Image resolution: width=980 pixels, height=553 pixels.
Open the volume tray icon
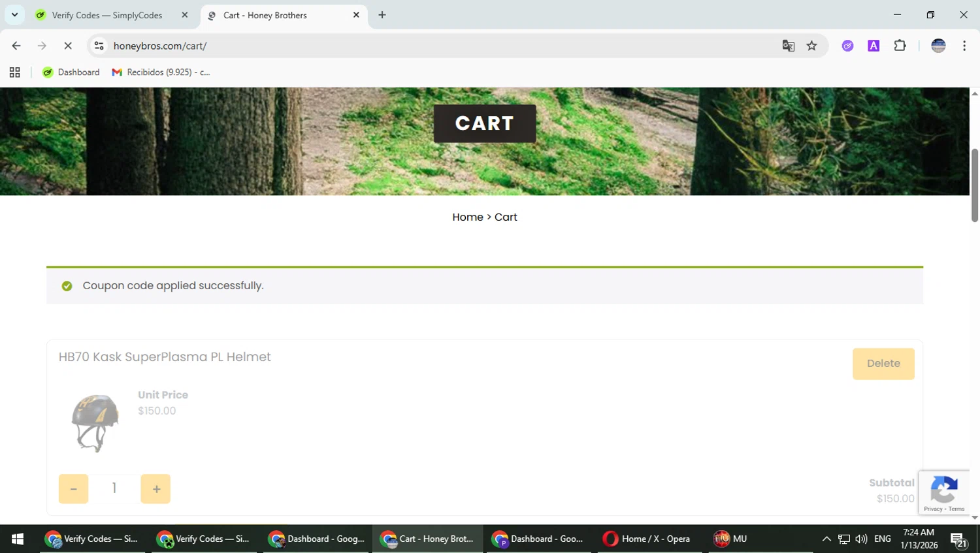click(x=861, y=539)
